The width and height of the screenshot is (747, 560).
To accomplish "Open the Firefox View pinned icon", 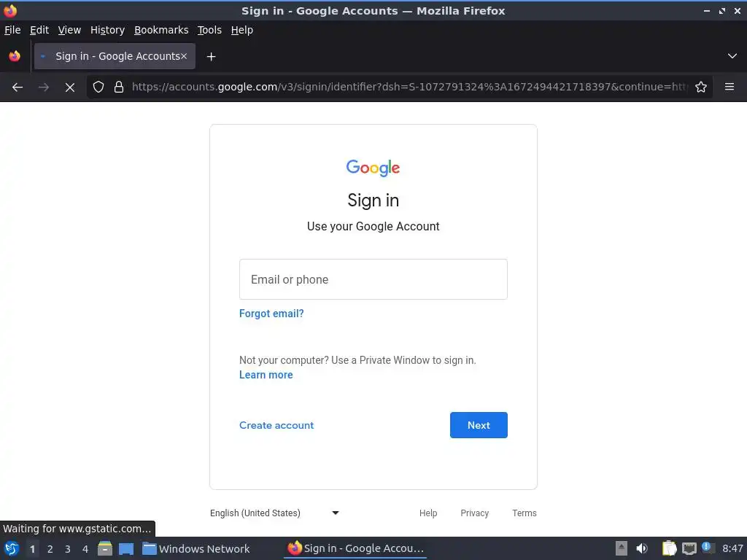I will click(15, 56).
